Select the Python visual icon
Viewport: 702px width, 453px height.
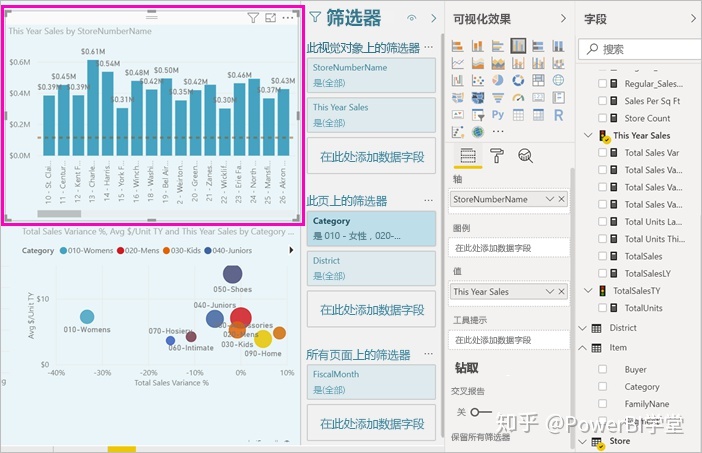[x=498, y=115]
